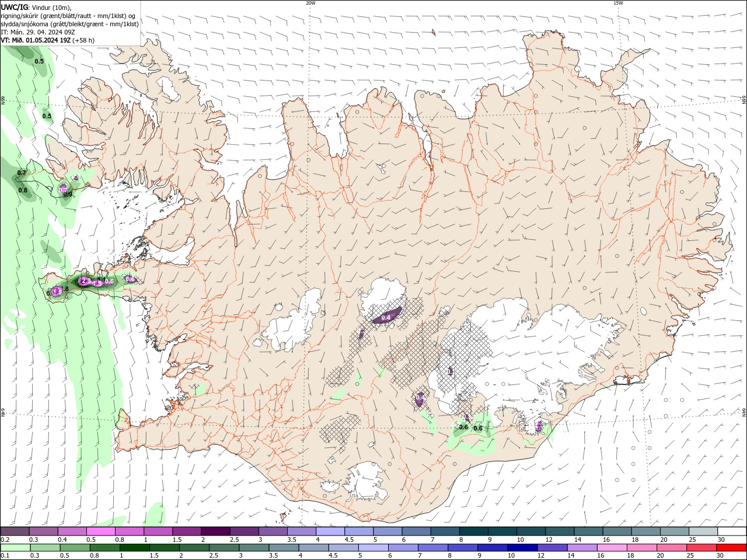This screenshot has width=747, height=560.
Task: Pick the dark teal snow swatch between 8 and 9
Action: point(473,531)
